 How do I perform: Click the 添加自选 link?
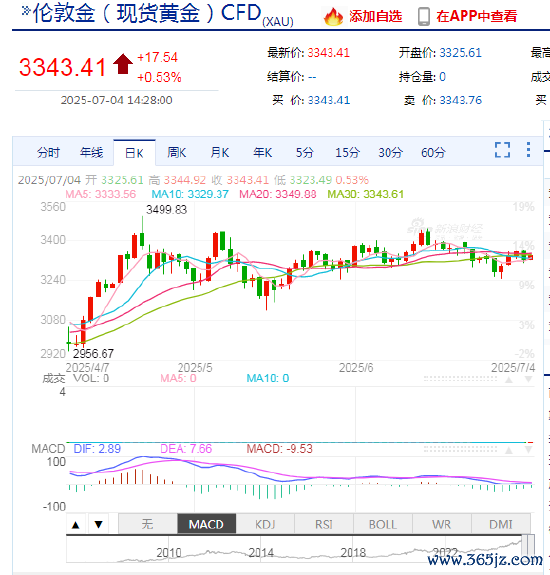375,17
